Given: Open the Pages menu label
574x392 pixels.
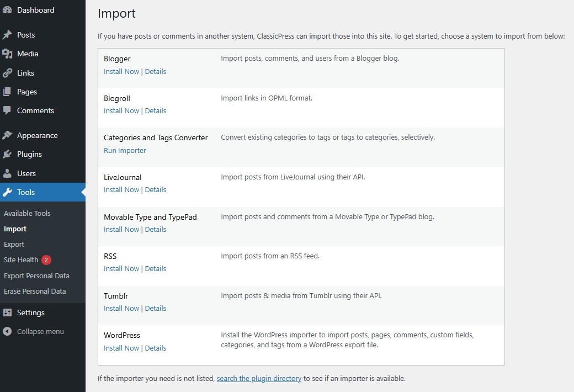Looking at the screenshot, I should (27, 92).
